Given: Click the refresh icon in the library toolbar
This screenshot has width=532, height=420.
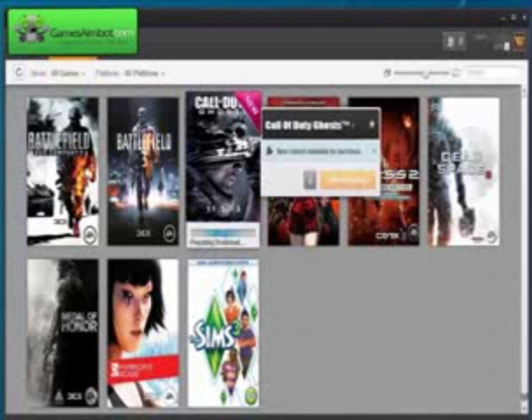Looking at the screenshot, I should click(19, 72).
